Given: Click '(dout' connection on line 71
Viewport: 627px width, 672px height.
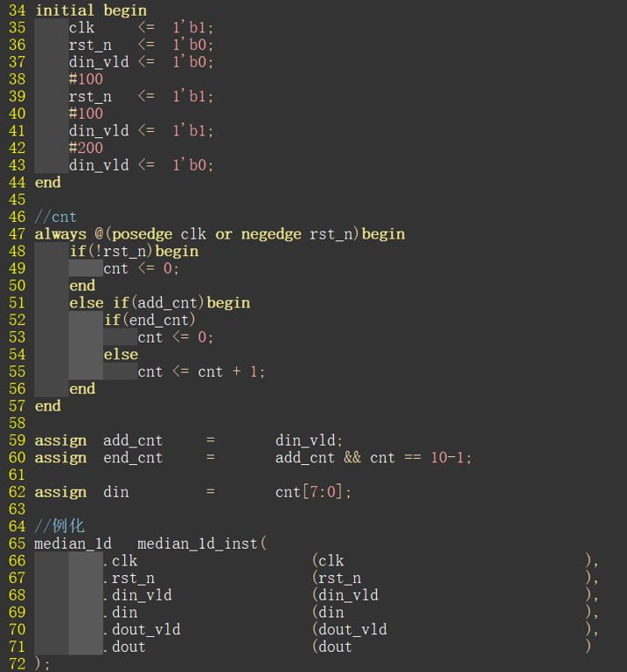Looking at the screenshot, I should 332,647.
